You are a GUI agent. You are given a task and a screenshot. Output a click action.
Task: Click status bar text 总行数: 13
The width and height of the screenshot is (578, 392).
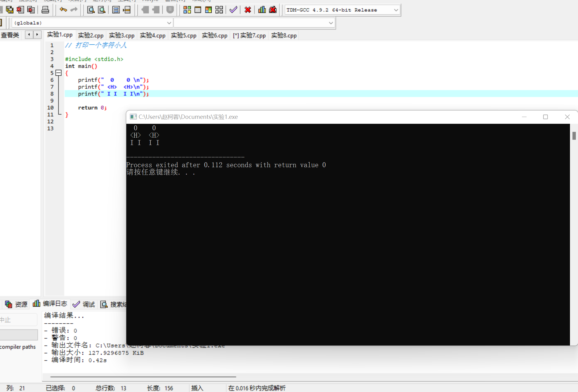[x=111, y=388]
